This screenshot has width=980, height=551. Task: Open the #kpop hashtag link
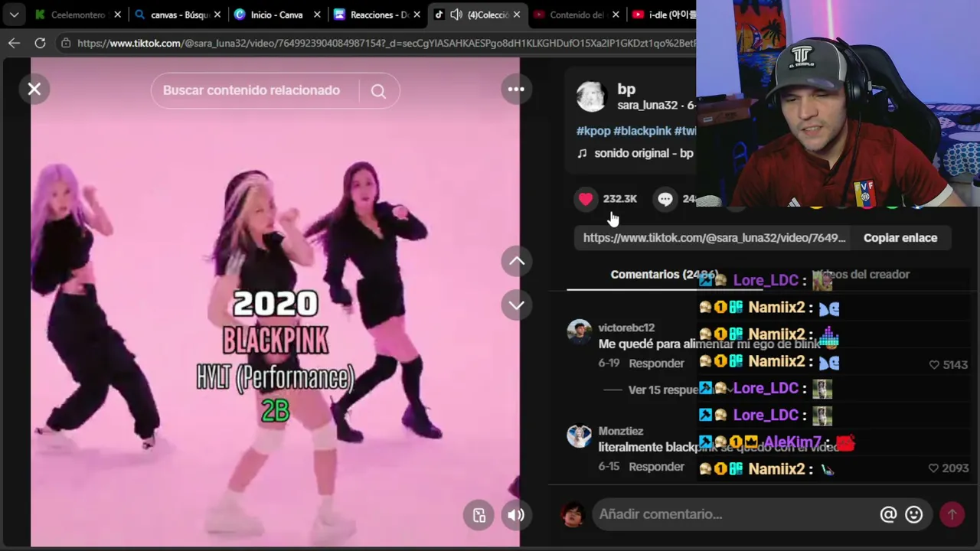[x=593, y=132]
